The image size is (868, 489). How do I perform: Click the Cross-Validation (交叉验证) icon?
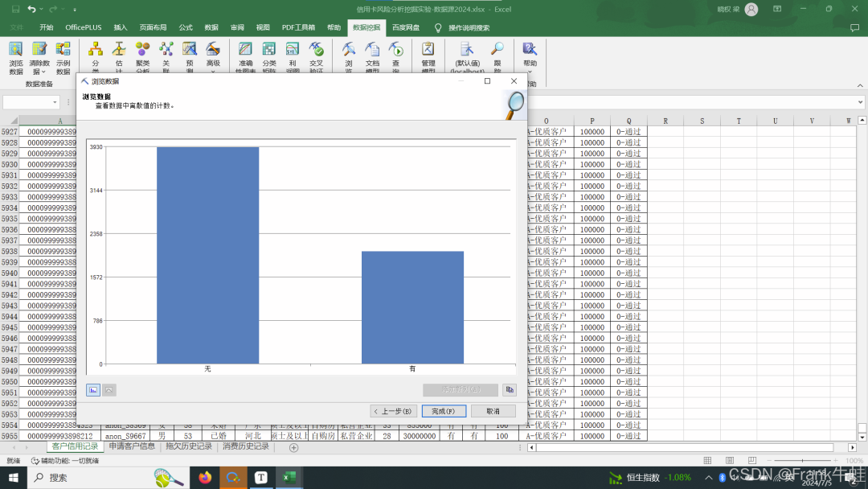316,55
